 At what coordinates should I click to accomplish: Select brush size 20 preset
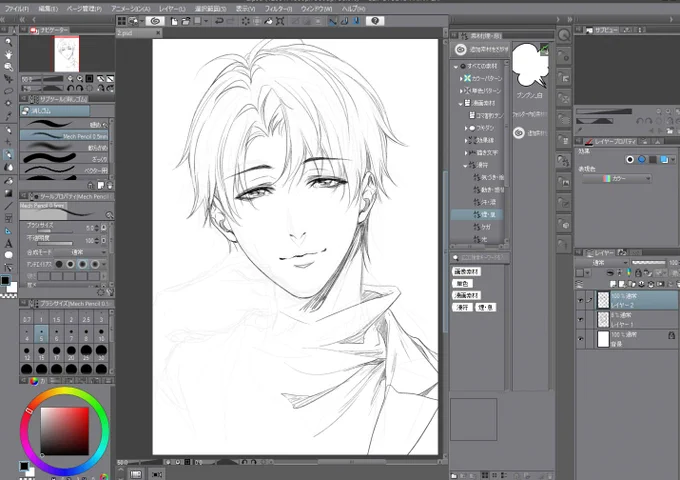click(x=71, y=353)
